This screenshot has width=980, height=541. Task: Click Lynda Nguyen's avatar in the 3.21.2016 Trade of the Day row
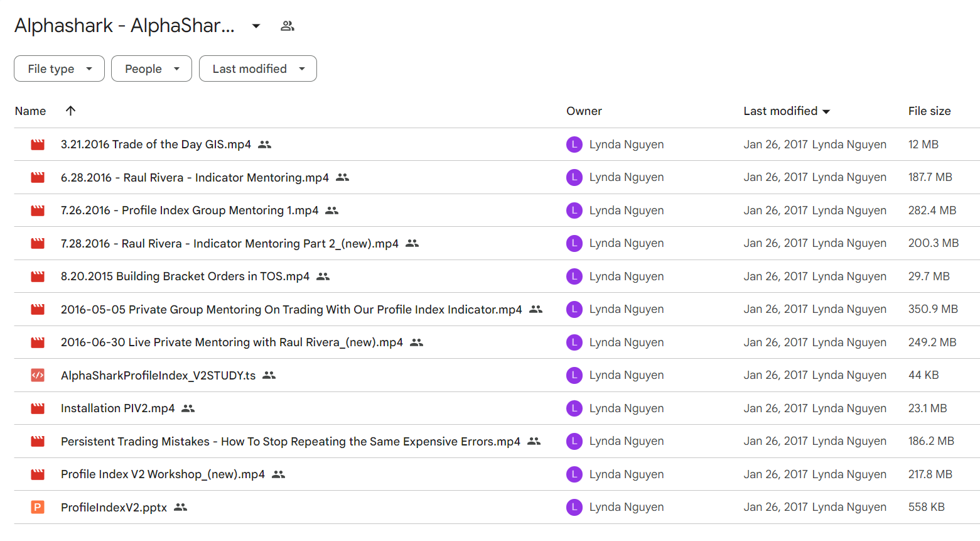pos(574,145)
